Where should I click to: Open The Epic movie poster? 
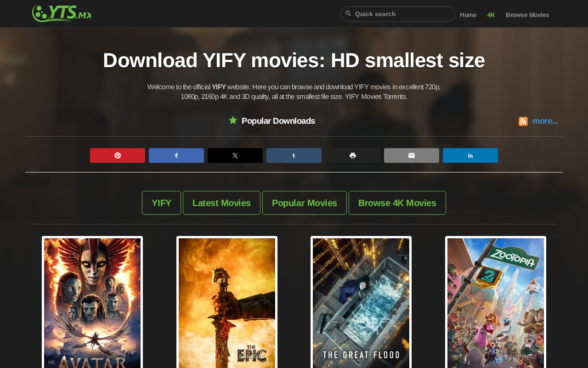[227, 303]
